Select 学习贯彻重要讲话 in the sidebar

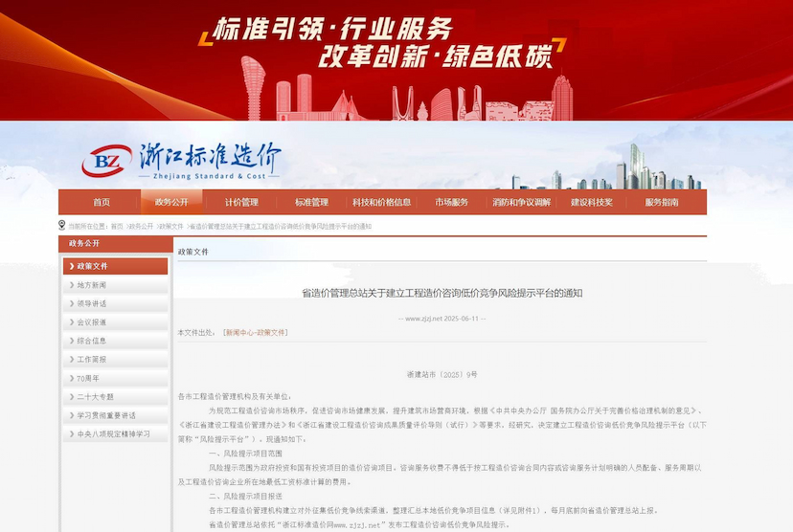115,415
